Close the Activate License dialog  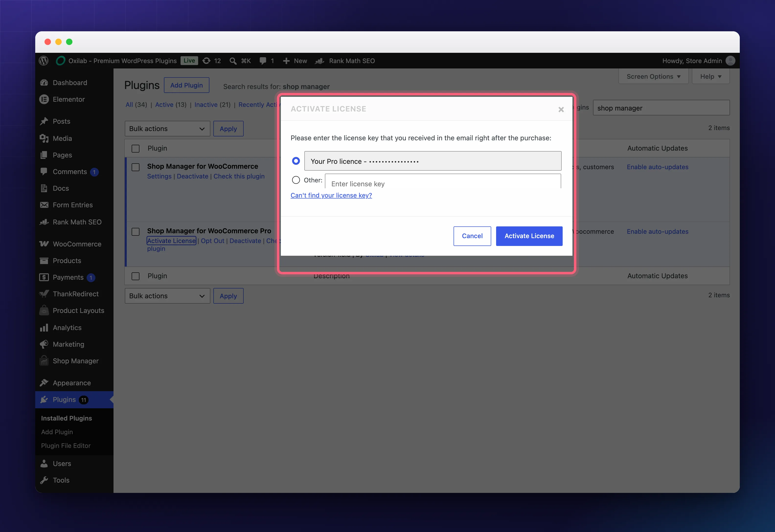pos(561,109)
